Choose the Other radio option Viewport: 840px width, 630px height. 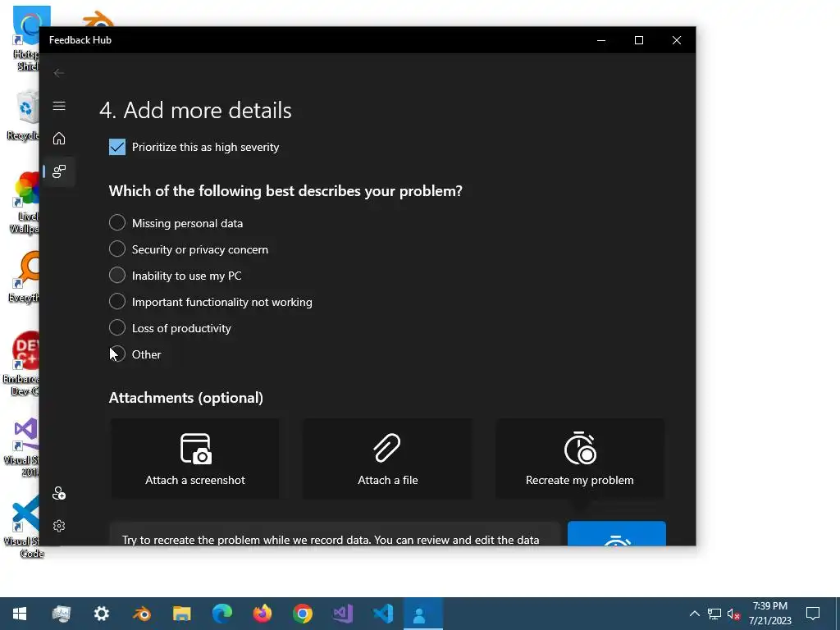click(x=135, y=354)
